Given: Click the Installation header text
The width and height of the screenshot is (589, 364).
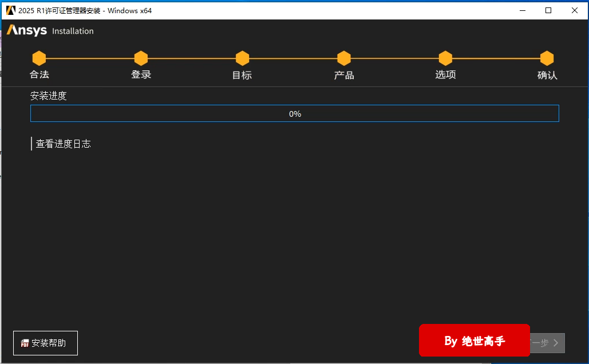Looking at the screenshot, I should click(73, 31).
